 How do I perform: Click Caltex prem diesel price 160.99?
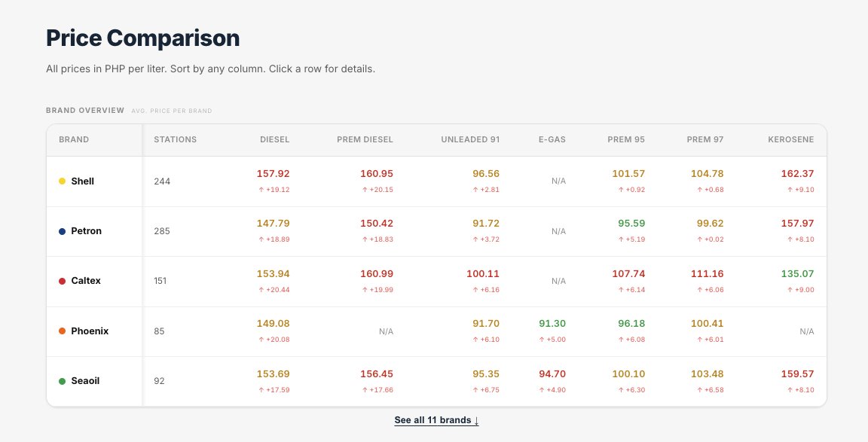point(377,274)
